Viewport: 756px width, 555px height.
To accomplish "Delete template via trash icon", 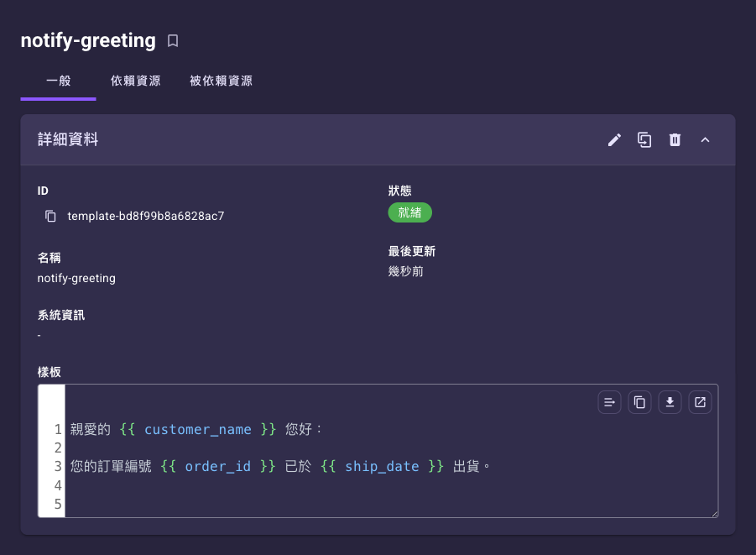I will pyautogui.click(x=675, y=140).
